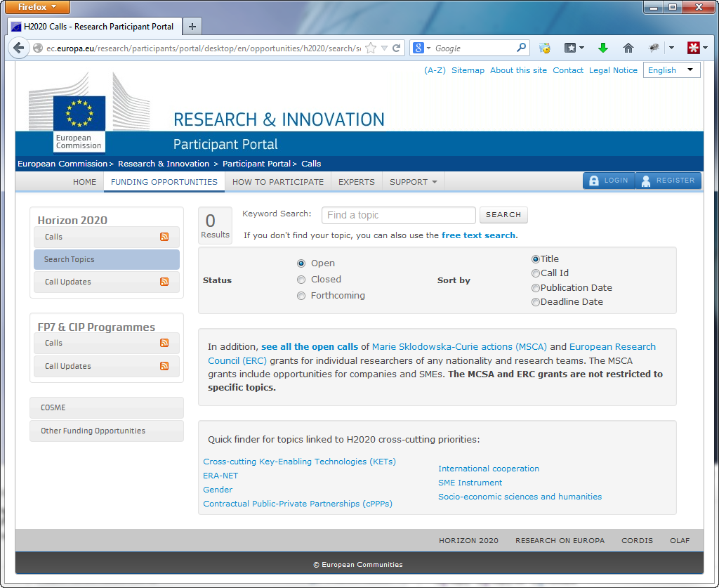719x588 pixels.
Task: Open RSS feed for Horizon 2020 Calls
Action: [164, 237]
